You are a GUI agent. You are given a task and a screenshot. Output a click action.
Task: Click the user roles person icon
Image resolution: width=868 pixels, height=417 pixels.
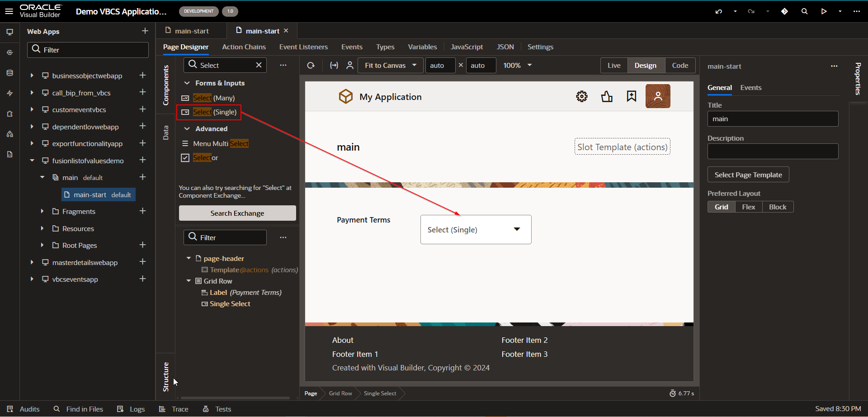[350, 66]
